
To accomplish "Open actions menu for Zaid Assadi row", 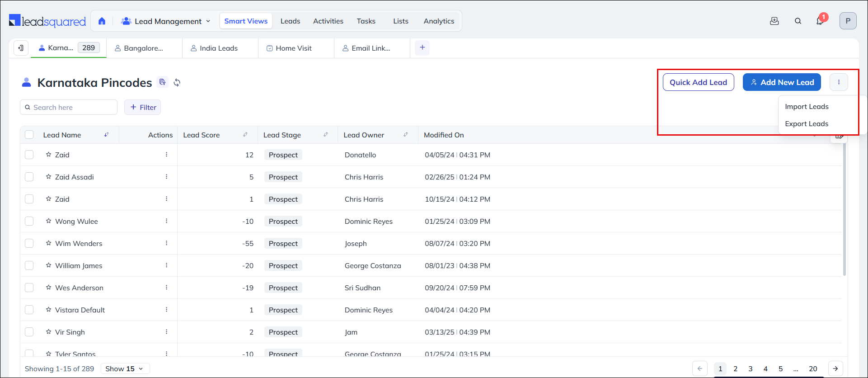I will [x=167, y=177].
